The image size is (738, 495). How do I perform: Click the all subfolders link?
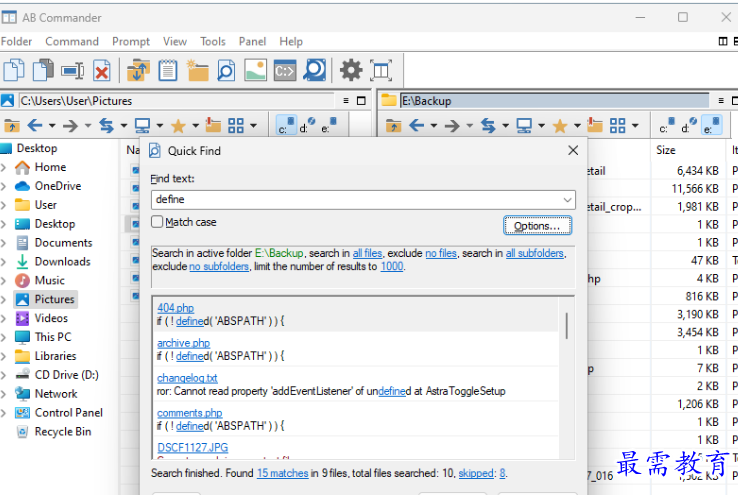coord(535,253)
